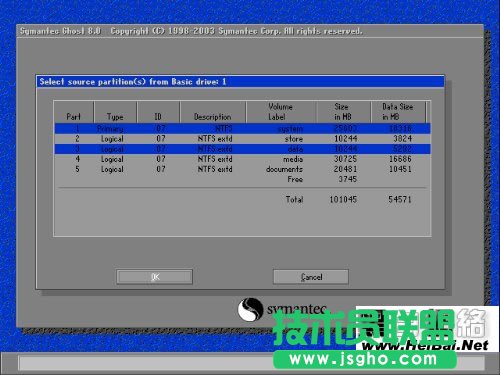Click the Select source partition dialog title bar
The image size is (500, 375).
coord(240,82)
